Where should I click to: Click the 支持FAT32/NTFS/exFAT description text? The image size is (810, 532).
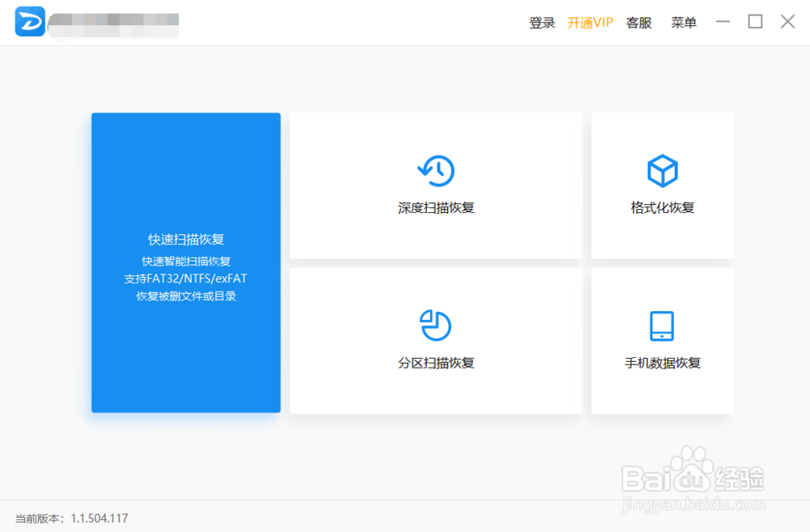tap(185, 278)
